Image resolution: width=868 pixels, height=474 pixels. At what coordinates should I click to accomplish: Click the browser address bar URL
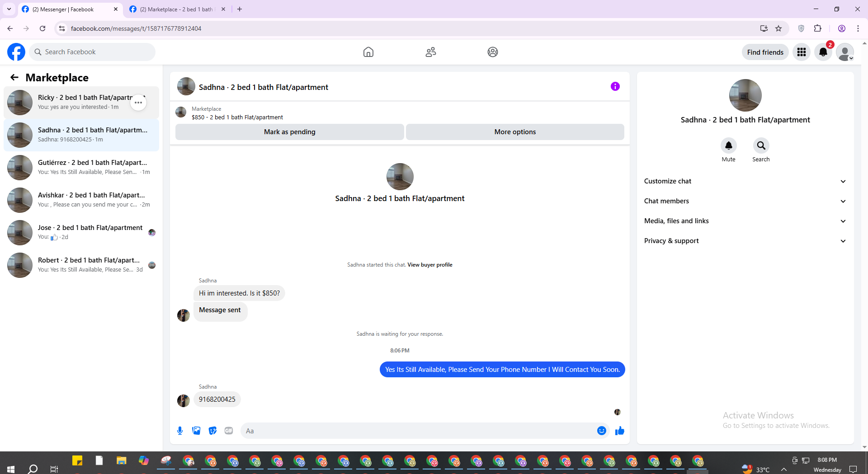[x=136, y=28]
